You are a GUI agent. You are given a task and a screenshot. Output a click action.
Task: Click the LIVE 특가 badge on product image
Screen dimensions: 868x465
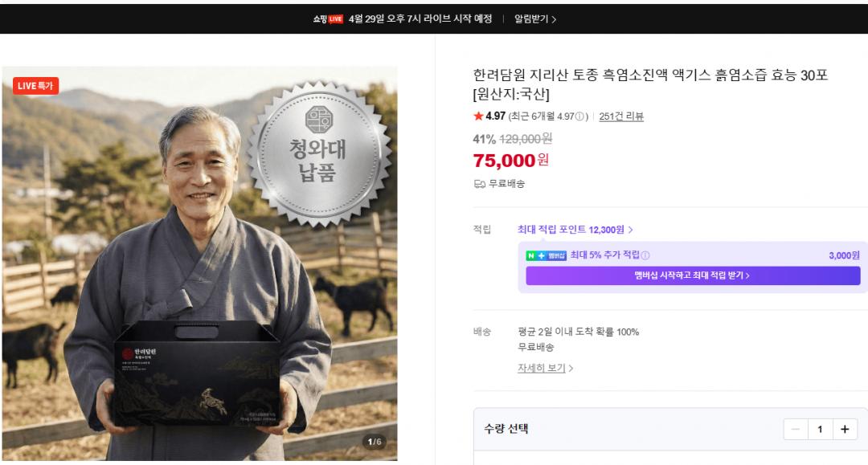[x=36, y=86]
